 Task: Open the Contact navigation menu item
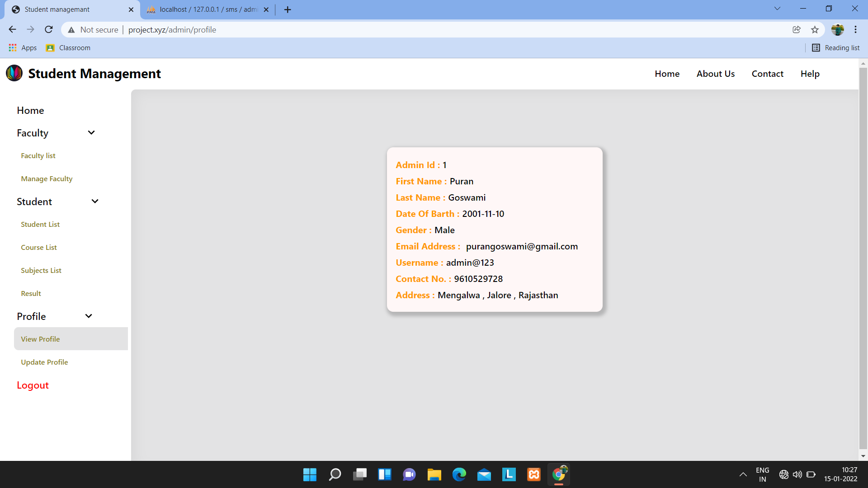click(x=767, y=73)
